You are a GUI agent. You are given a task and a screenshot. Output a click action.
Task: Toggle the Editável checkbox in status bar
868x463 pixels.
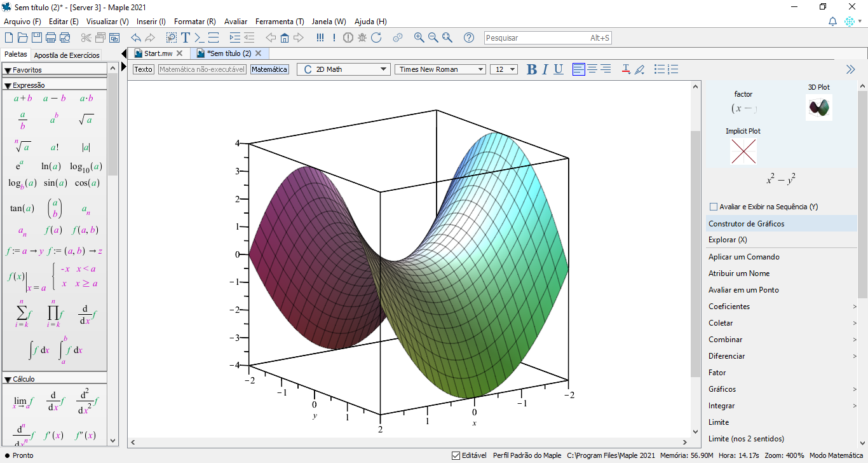point(456,455)
